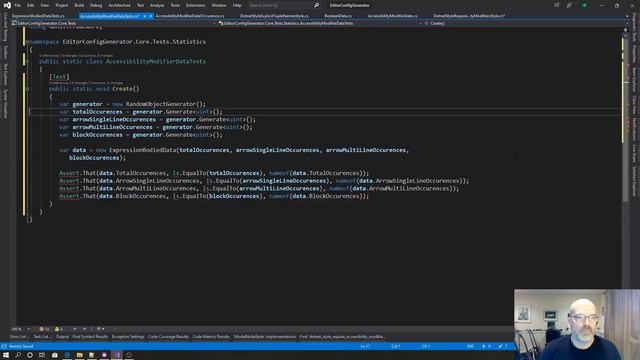Open the Tools menu
The image size is (640, 360).
175,5
